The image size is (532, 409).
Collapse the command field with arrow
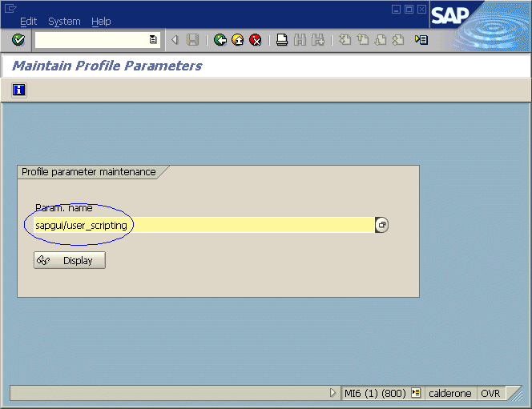(x=175, y=40)
